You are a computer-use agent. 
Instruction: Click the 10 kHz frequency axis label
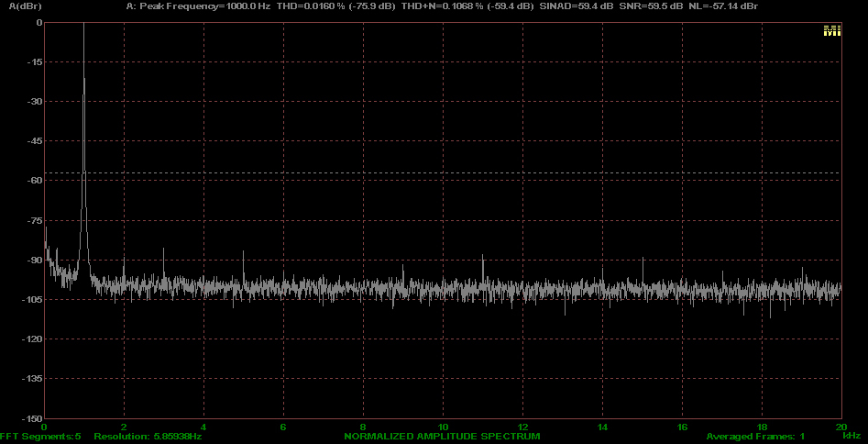pos(443,427)
